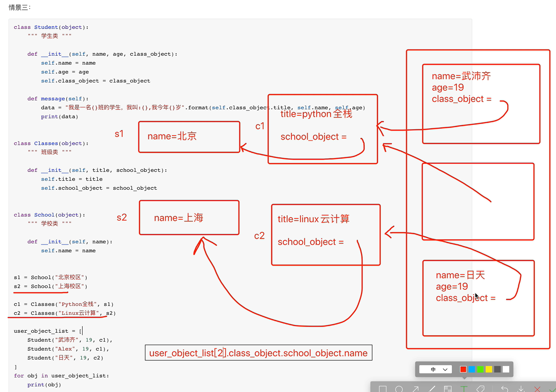Click the code line s1 = School("北京校区")
Screen dimensions: 556x392
[x=50, y=277]
